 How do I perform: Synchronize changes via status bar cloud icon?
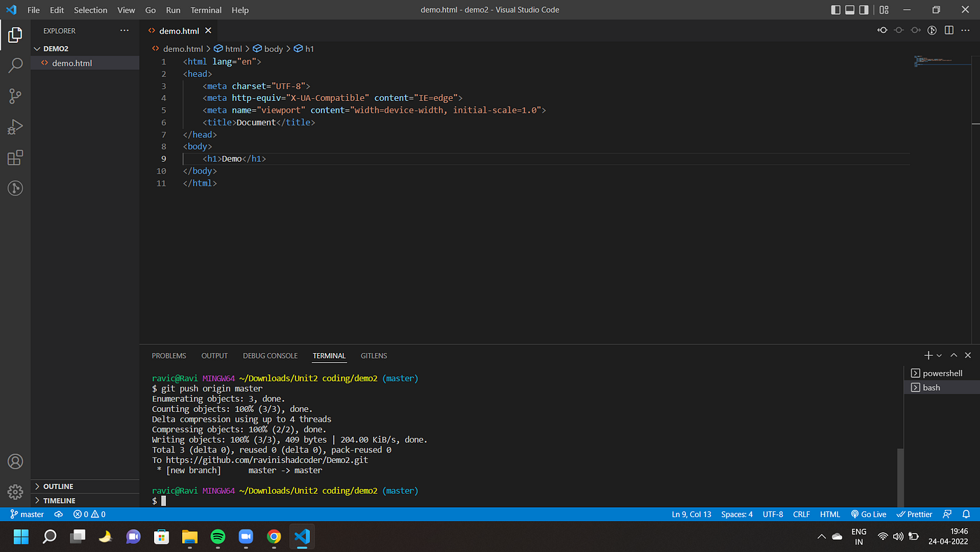pyautogui.click(x=58, y=514)
